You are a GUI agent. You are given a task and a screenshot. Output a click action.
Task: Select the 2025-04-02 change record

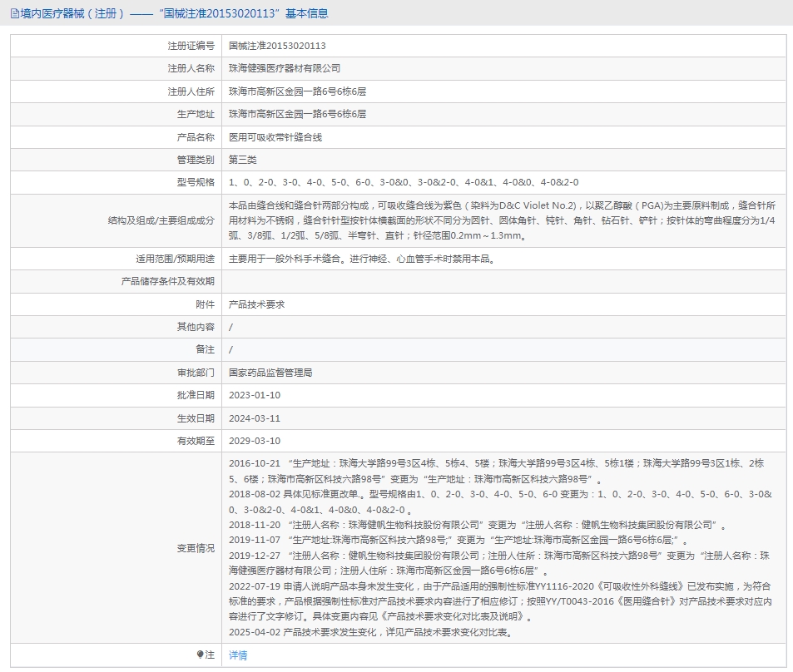pyautogui.click(x=372, y=633)
